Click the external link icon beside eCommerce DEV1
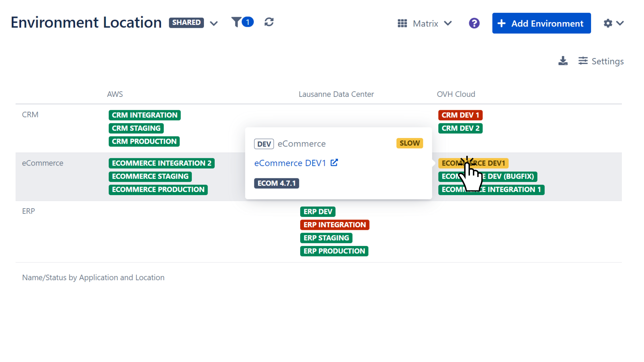Screen dimensions: 644x362 334,163
